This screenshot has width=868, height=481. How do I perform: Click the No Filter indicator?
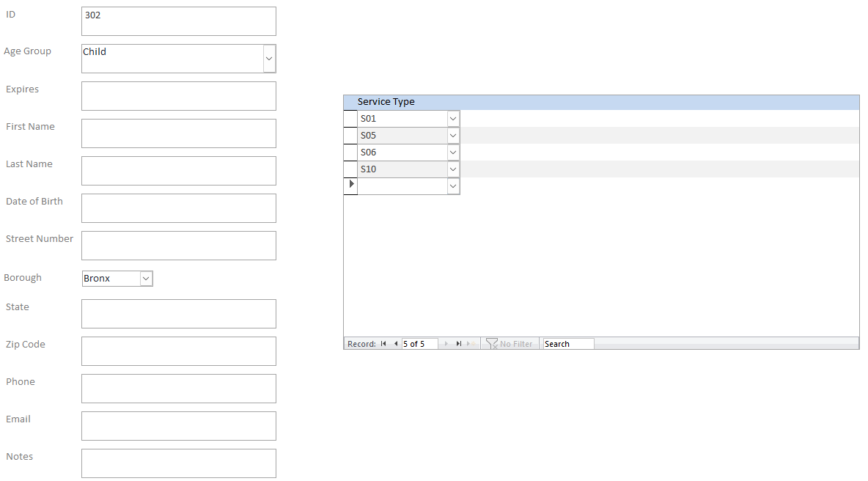(510, 344)
